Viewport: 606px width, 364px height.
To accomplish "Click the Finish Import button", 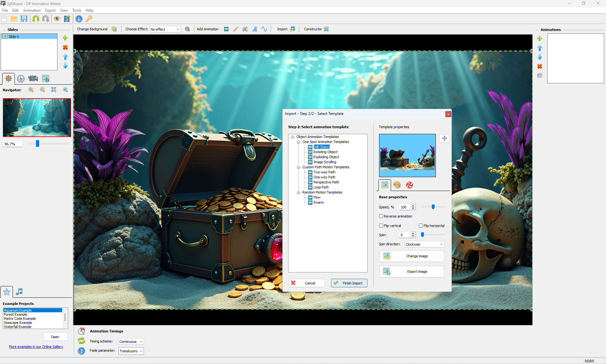I will pyautogui.click(x=349, y=283).
